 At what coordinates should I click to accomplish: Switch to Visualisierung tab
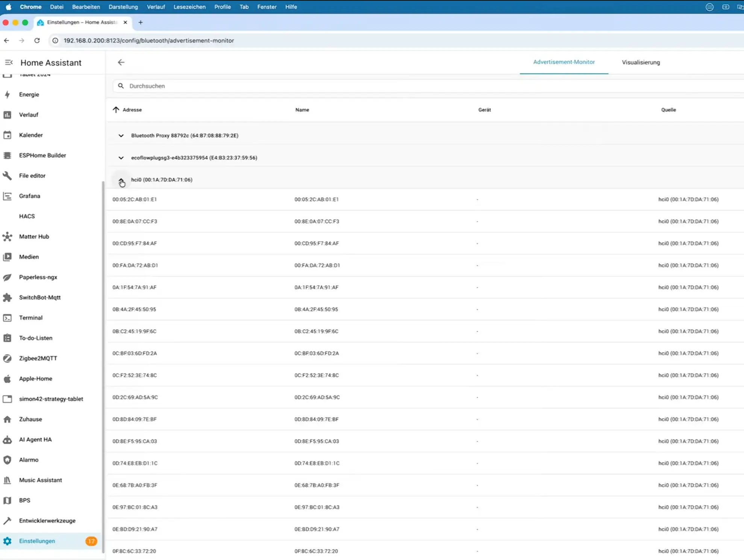[x=641, y=62]
